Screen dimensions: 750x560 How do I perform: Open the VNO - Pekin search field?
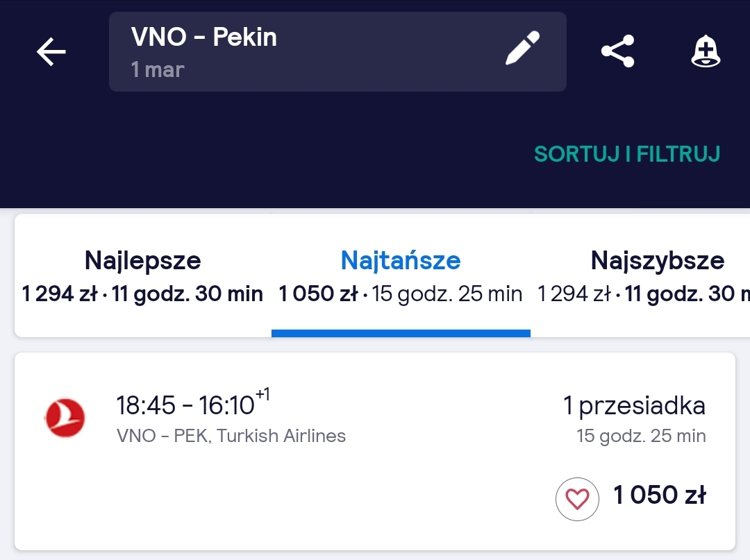[337, 51]
